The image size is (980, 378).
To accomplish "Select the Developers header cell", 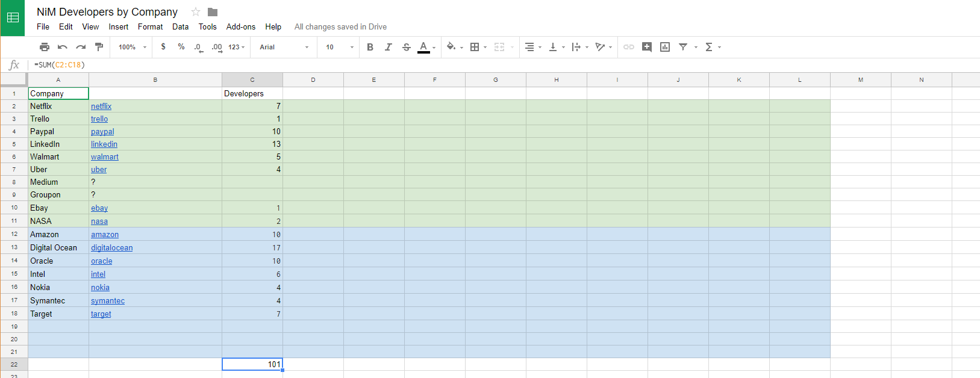I will 252,93.
